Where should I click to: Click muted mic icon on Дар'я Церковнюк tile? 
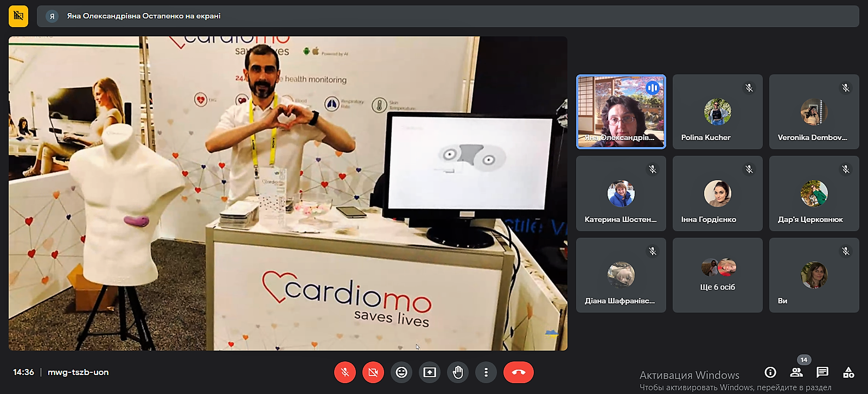coord(846,169)
